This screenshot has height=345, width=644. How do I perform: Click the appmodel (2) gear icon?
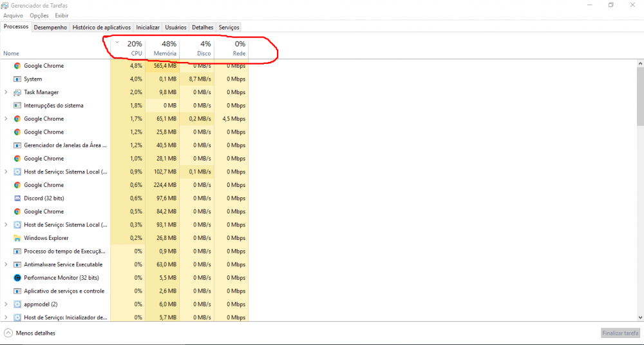point(17,304)
